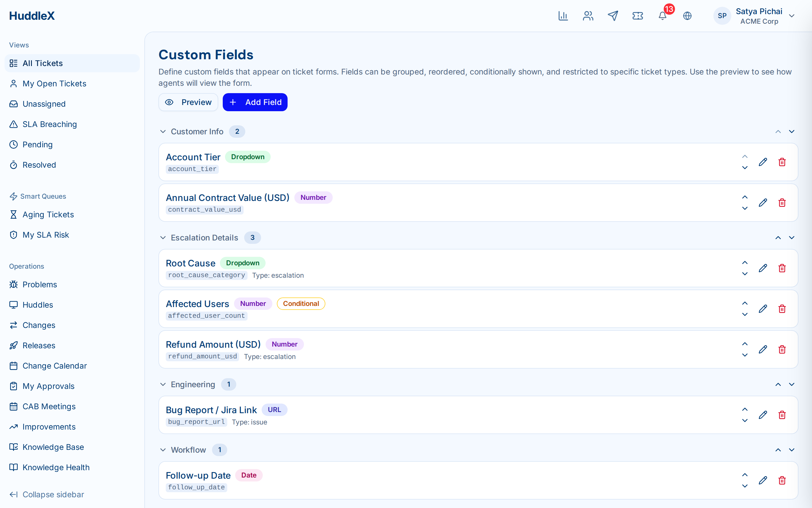Viewport: 812px width, 508px height.
Task: Collapse the Customer Info group
Action: point(163,131)
